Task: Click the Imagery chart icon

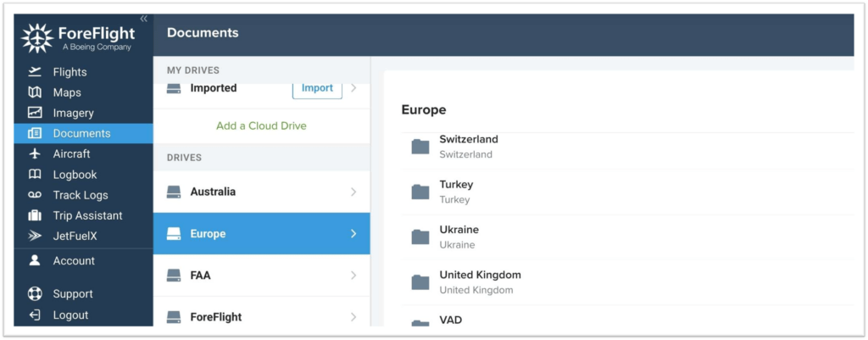Action: point(34,113)
